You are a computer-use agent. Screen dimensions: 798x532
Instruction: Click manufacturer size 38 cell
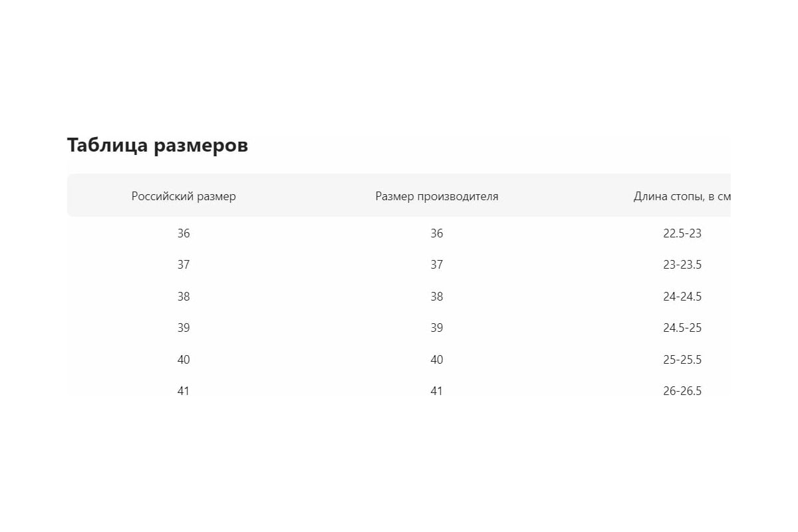(436, 297)
